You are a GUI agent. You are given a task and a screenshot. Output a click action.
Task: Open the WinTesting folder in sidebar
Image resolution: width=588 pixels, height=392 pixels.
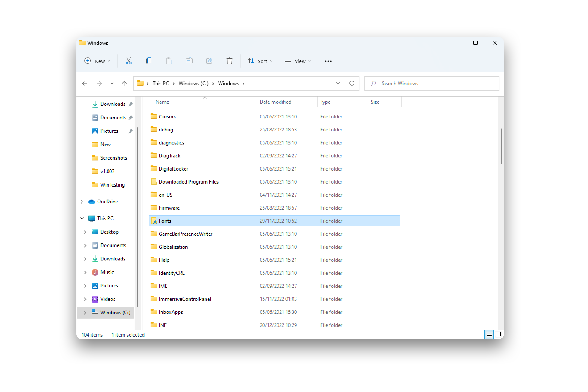tap(113, 185)
